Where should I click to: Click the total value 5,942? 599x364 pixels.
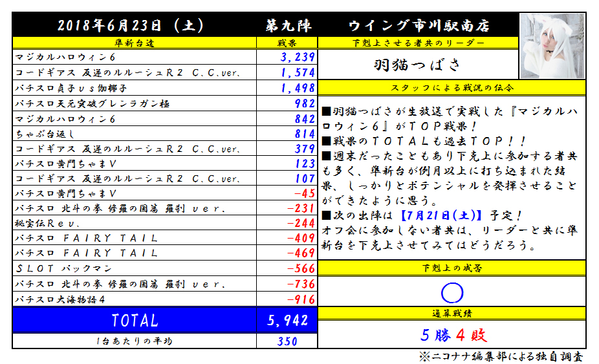point(288,320)
